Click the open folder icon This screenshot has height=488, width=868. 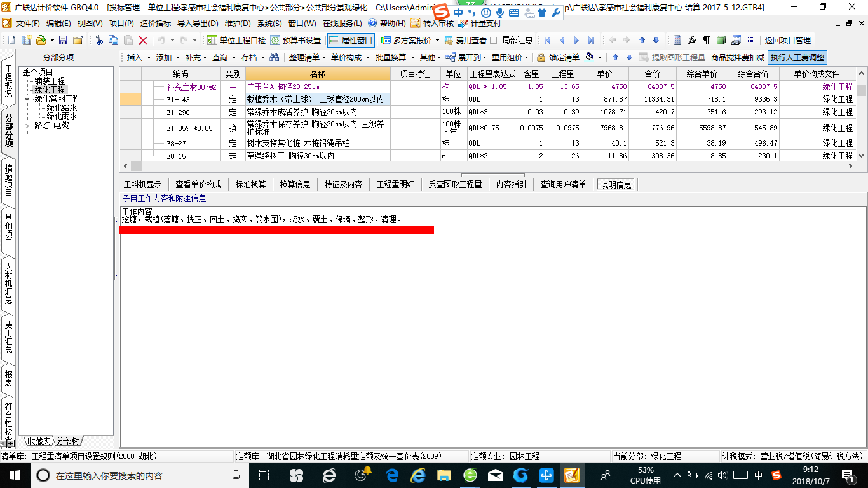41,40
